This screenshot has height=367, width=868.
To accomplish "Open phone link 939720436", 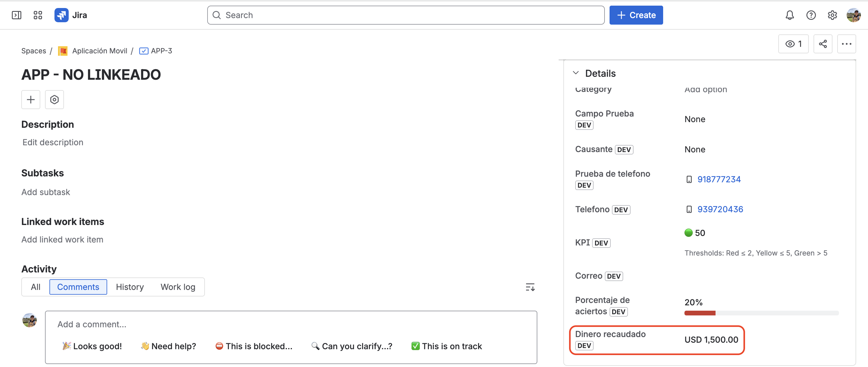I will (x=720, y=209).
